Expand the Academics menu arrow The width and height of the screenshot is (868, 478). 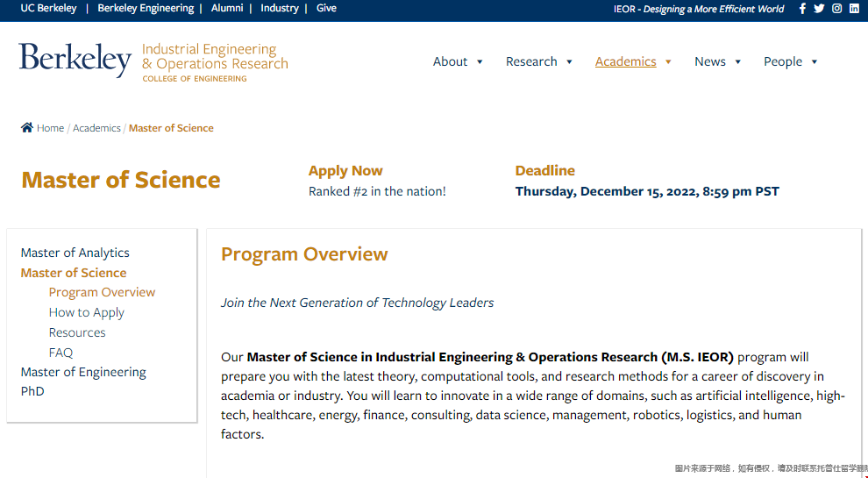point(668,62)
